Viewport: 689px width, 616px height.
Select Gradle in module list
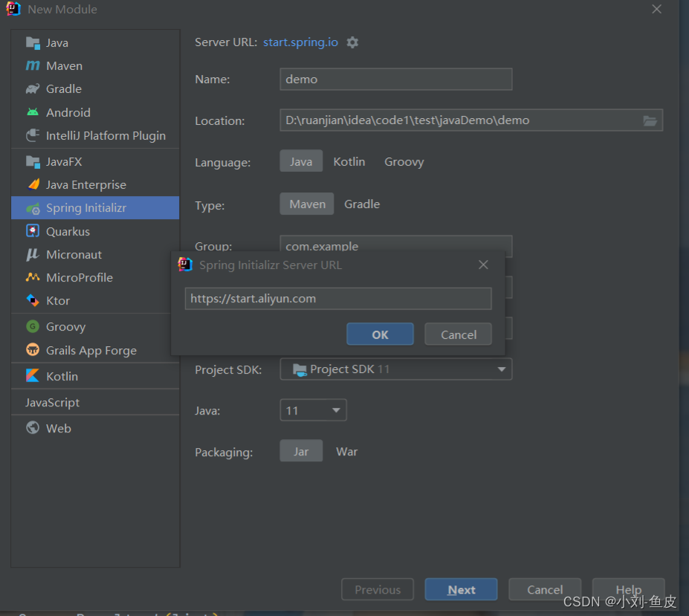95,89
